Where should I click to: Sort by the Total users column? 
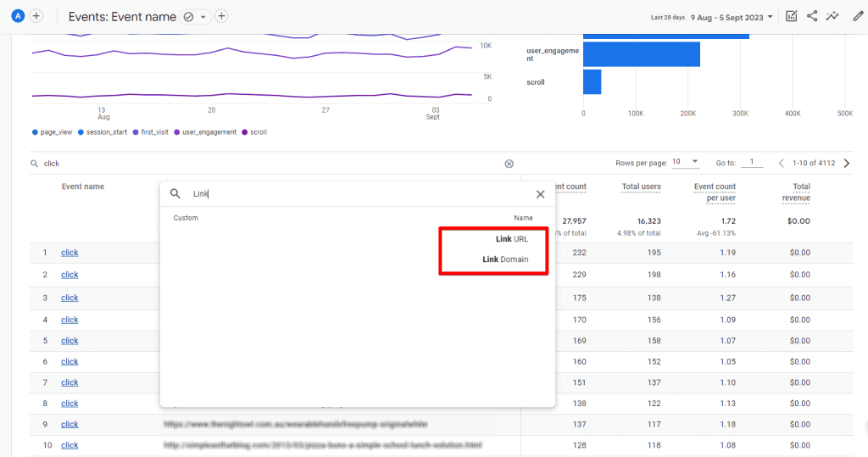pyautogui.click(x=641, y=187)
